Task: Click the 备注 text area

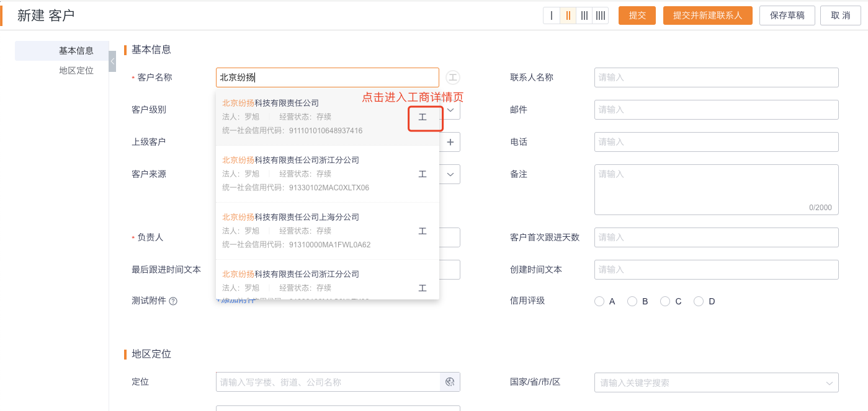Action: [717, 190]
